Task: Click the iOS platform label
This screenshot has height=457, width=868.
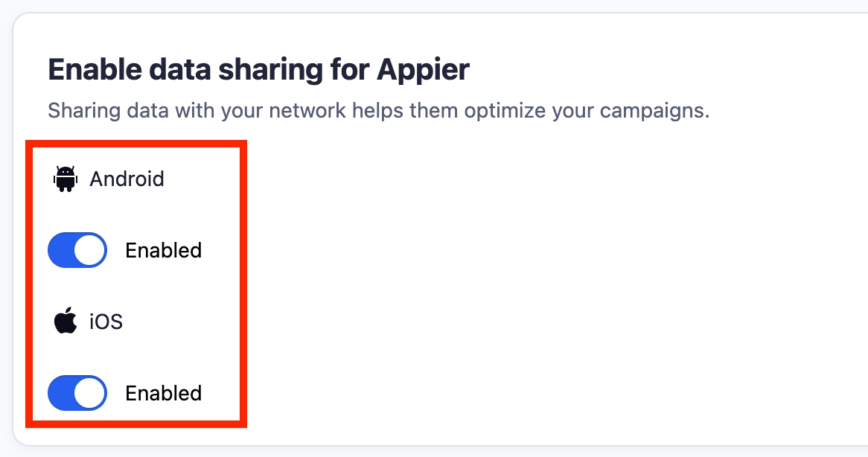Action: point(106,322)
